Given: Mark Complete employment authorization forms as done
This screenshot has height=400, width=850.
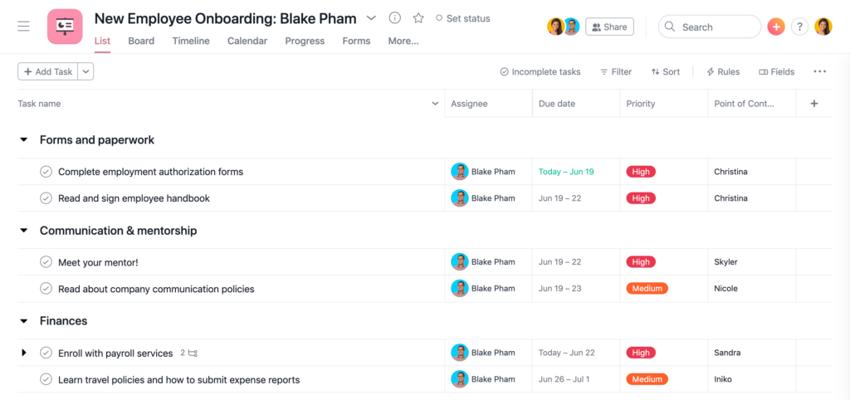Looking at the screenshot, I should tap(46, 172).
